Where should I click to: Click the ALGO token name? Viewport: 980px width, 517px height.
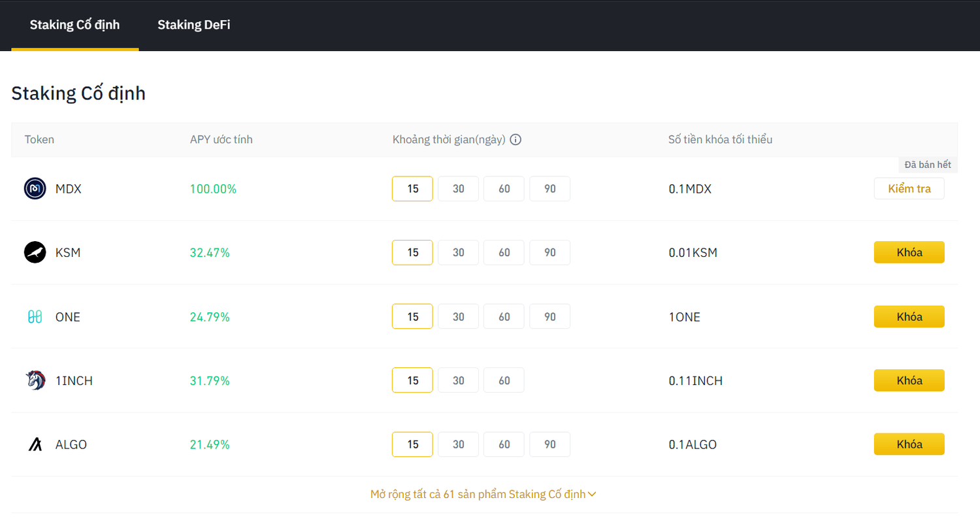[71, 444]
